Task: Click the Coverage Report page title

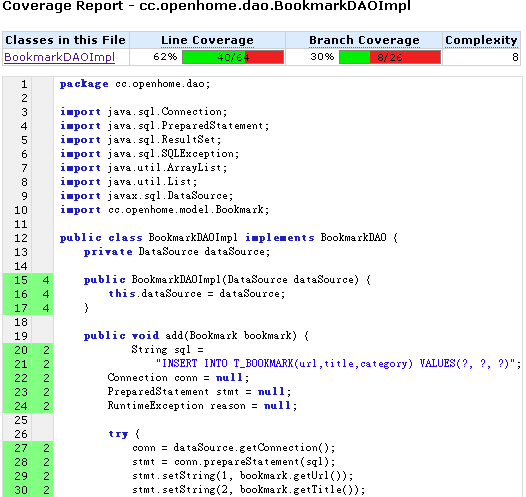Action: [x=206, y=6]
